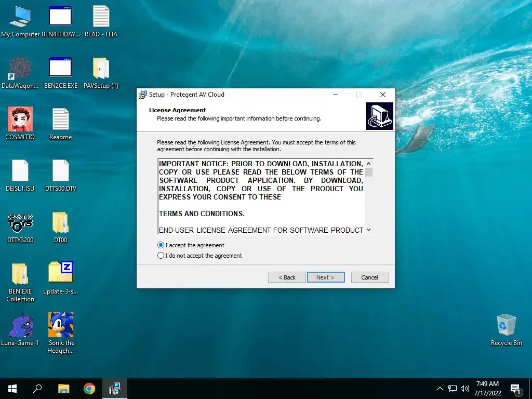
Task: Open the BEN4THDAY desktop icon
Action: [60, 21]
